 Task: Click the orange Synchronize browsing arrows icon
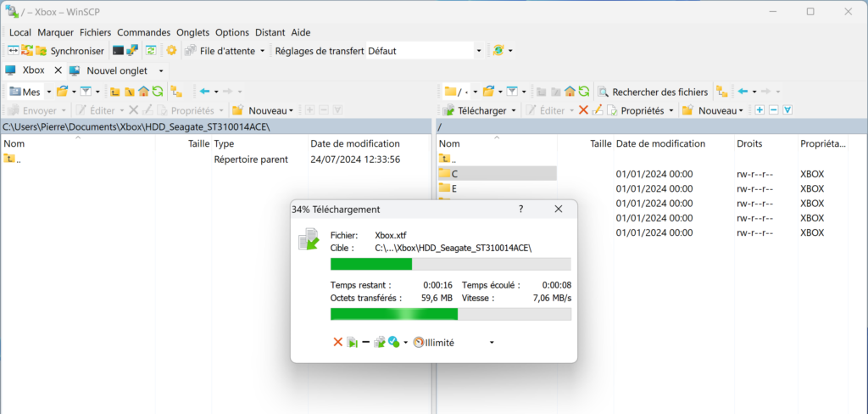point(27,51)
